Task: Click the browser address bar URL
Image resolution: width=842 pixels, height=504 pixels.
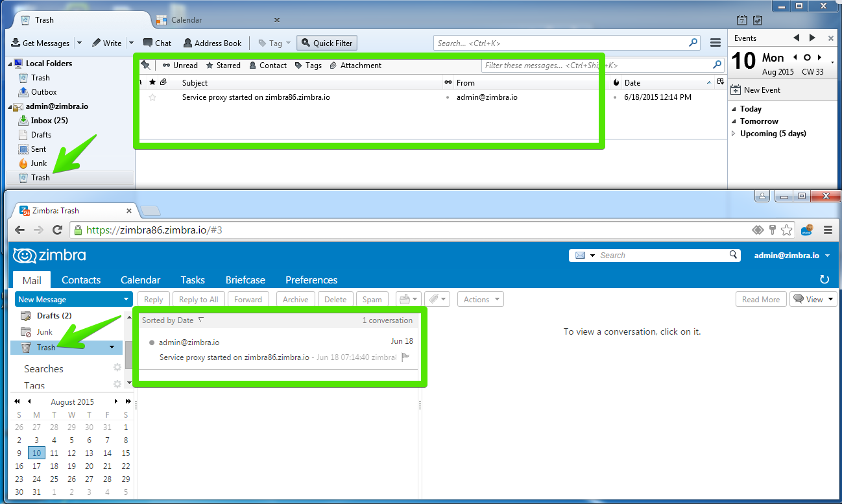Action: click(x=154, y=230)
